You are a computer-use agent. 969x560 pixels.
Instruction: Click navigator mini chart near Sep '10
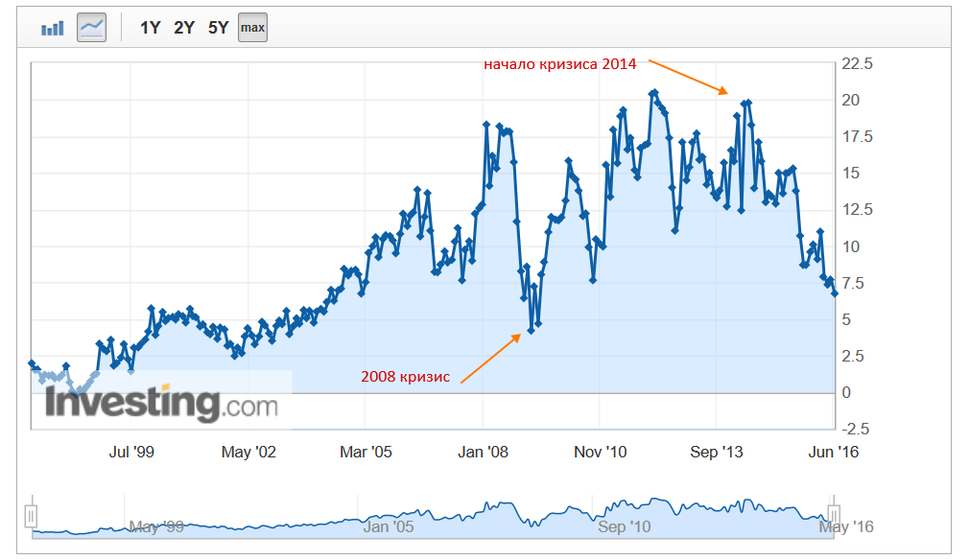(625, 526)
